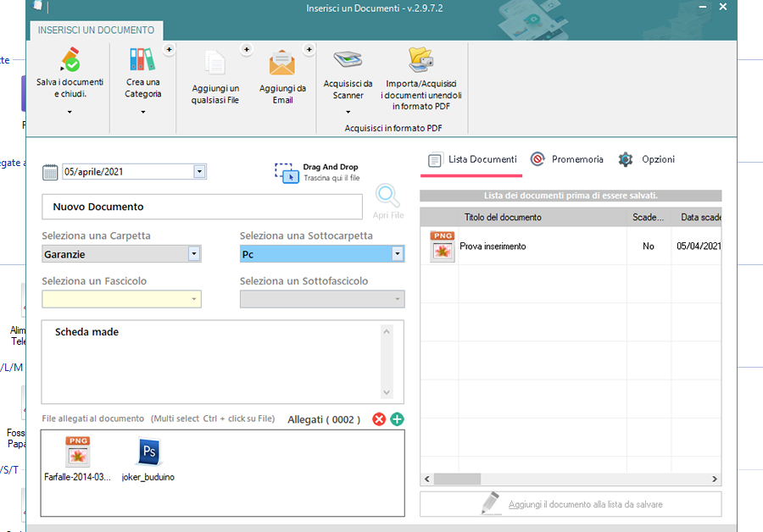This screenshot has height=532, width=763.
Task: Click inside the Nuovo Documento title field
Action: click(x=202, y=207)
